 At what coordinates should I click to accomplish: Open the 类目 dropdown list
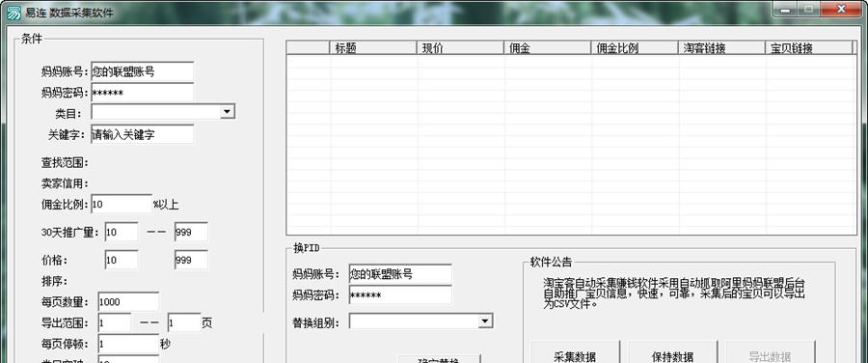227,112
